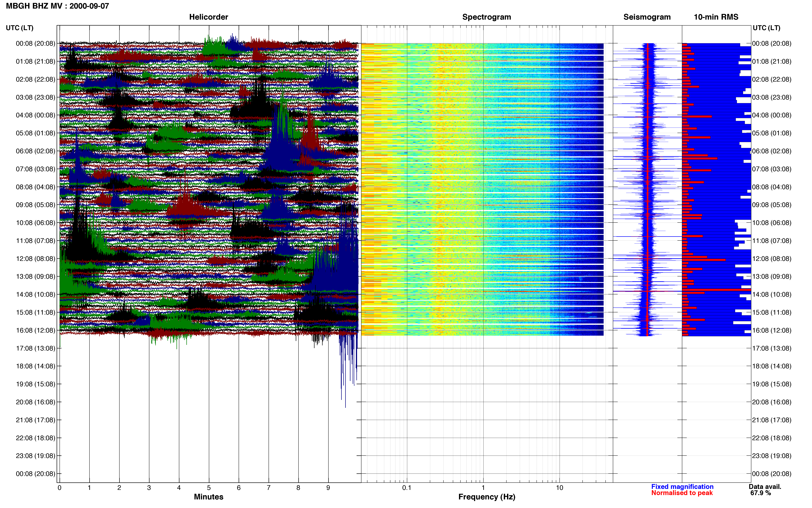Click the left '19:08 (15:08)' time label

(36, 384)
